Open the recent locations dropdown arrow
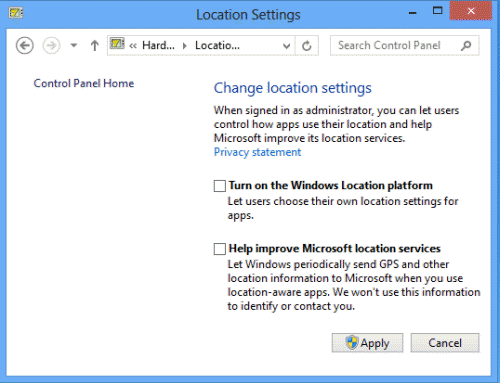Image resolution: width=500 pixels, height=383 pixels. 74,45
